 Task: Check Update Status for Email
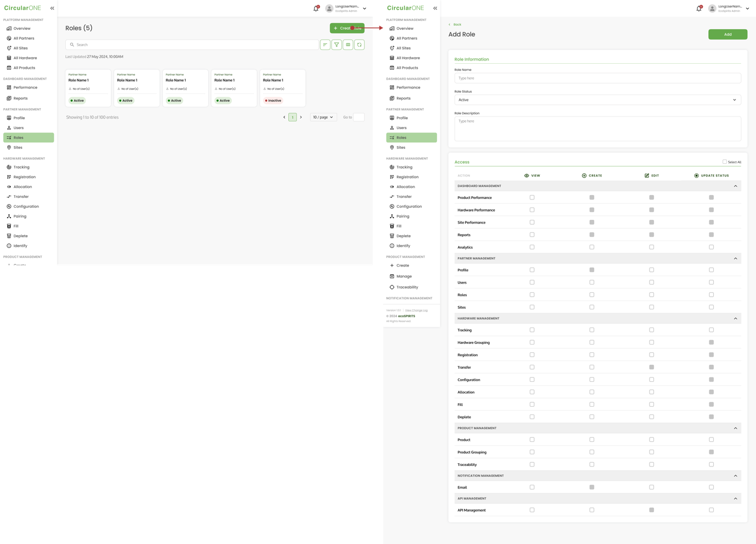[712, 487]
